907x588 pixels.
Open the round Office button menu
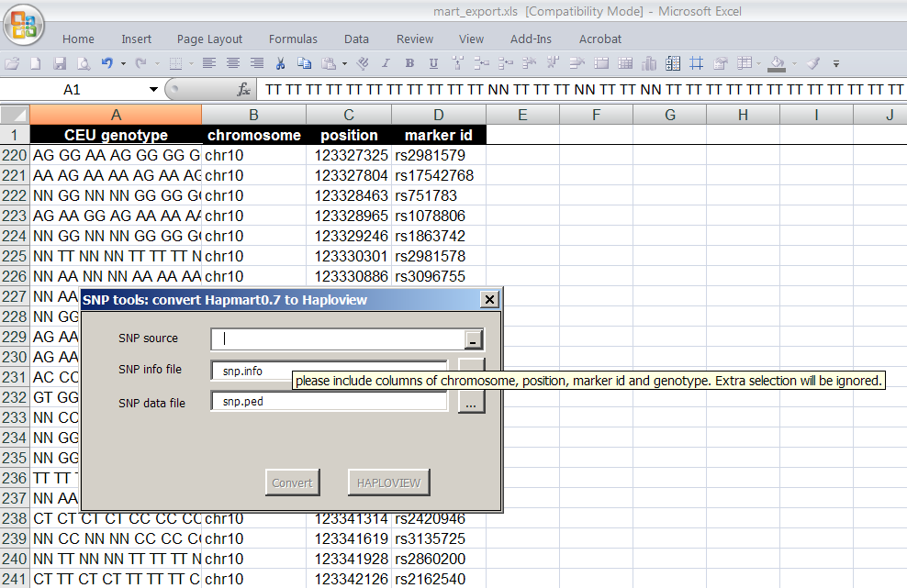click(24, 26)
